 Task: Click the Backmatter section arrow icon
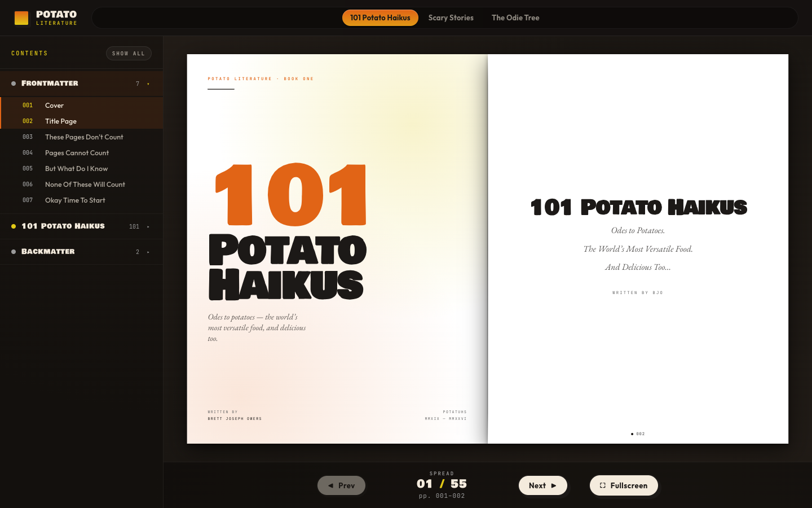(x=148, y=252)
